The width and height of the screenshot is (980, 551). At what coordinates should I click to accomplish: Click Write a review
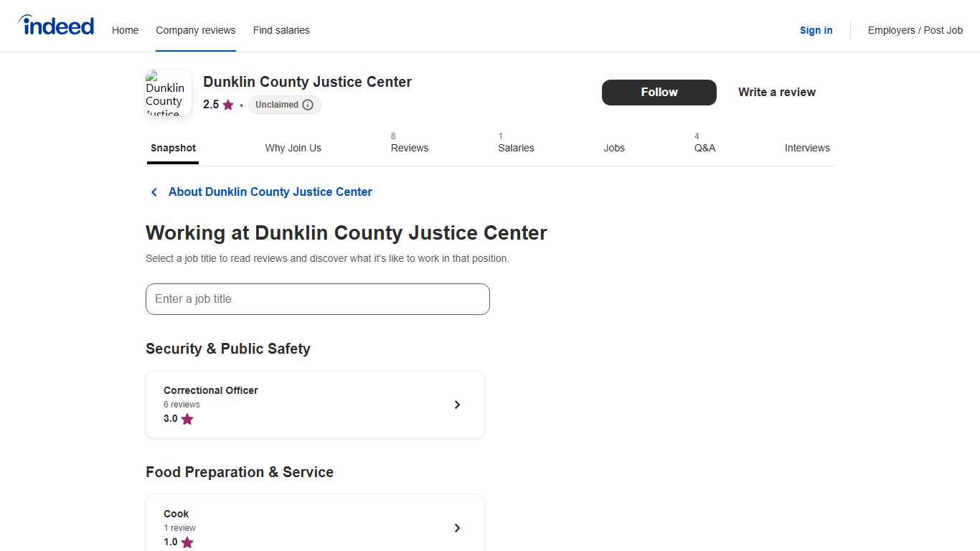777,92
